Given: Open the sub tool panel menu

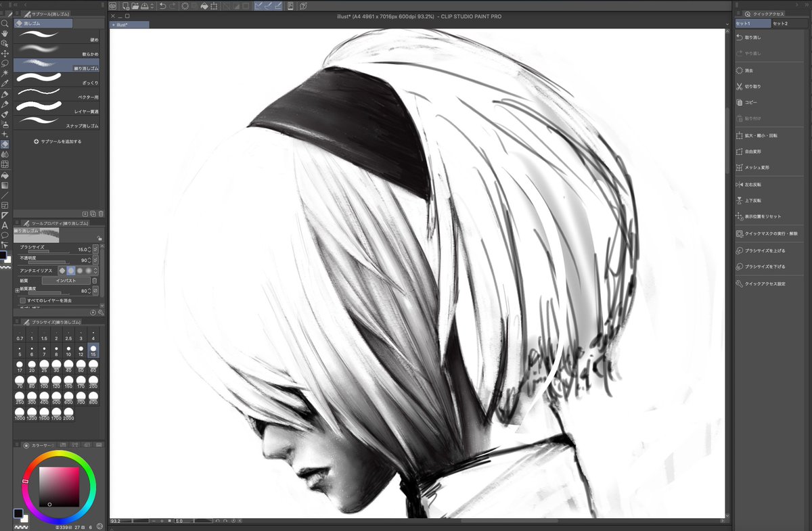Looking at the screenshot, I should [x=17, y=14].
